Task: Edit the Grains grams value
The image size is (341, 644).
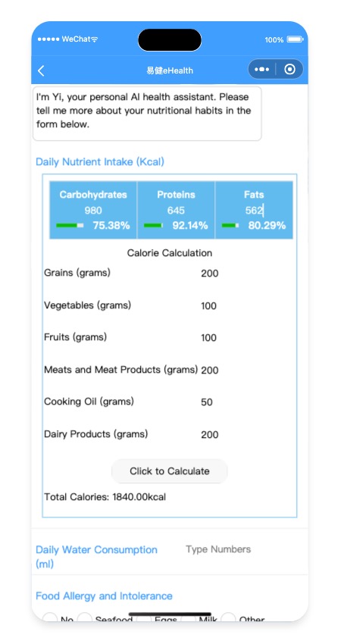Action: coord(210,274)
